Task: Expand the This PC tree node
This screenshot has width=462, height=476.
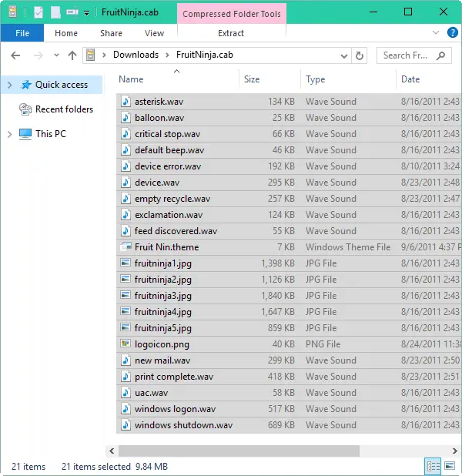Action: 10,134
